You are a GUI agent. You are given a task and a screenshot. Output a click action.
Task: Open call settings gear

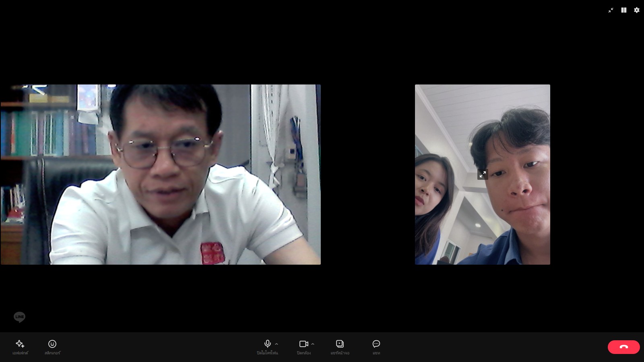click(x=636, y=10)
